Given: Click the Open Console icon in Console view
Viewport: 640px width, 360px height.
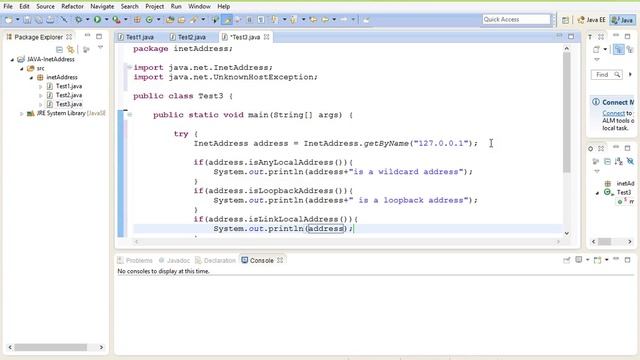Looking at the screenshot, I should 598,260.
